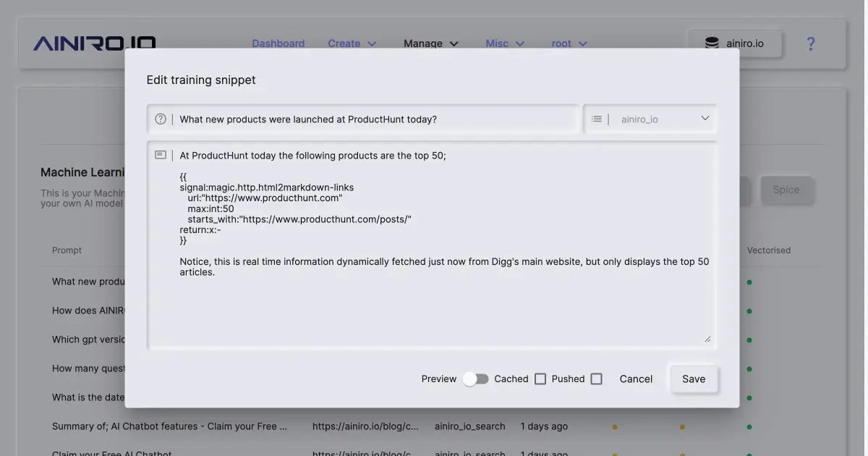Click the database icon beside ainiro.io
The width and height of the screenshot is (868, 456).
click(712, 43)
